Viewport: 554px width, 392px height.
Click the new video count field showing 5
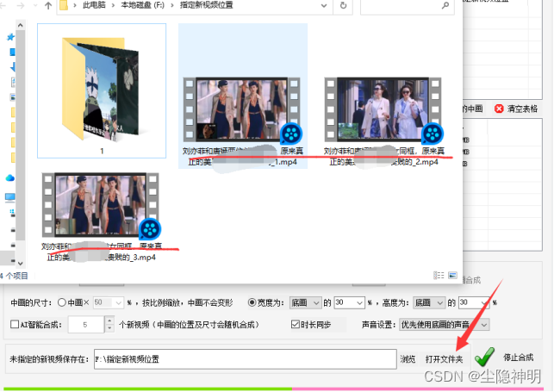point(86,324)
